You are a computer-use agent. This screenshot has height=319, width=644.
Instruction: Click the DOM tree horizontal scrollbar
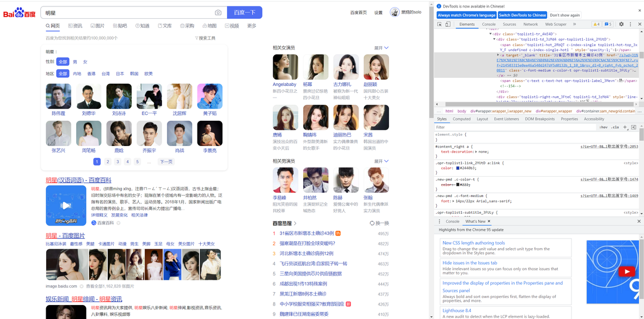538,105
